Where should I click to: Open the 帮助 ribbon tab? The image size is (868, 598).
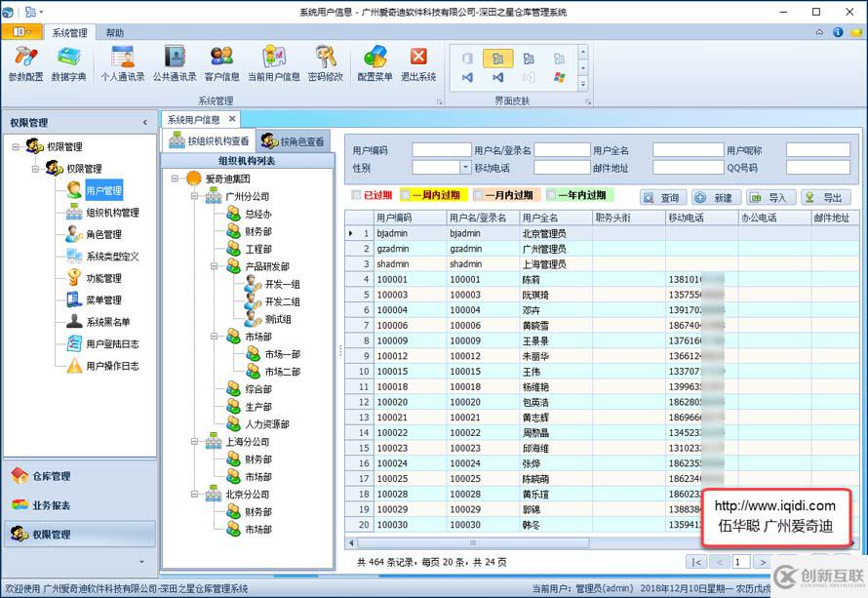115,32
